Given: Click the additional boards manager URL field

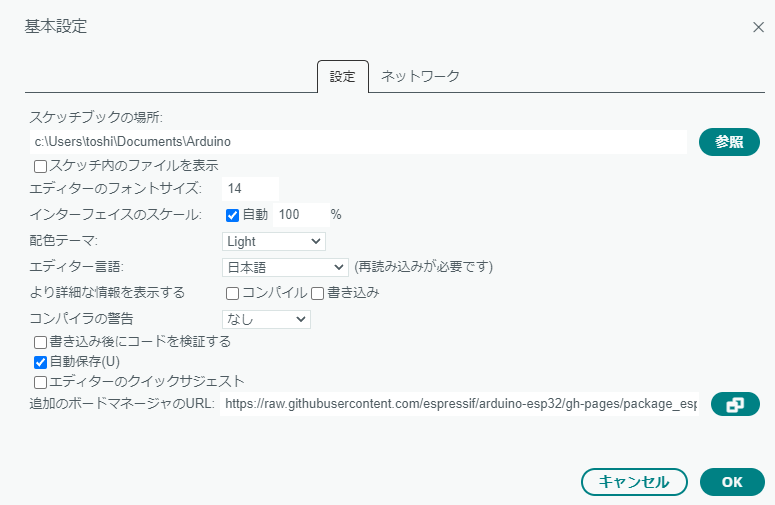Looking at the screenshot, I should point(459,404).
